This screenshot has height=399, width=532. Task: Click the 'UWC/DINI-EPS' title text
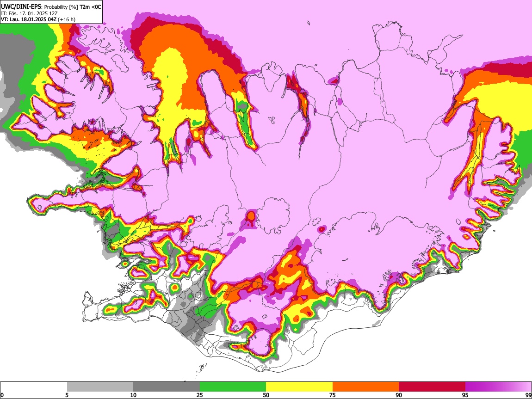click(x=22, y=7)
